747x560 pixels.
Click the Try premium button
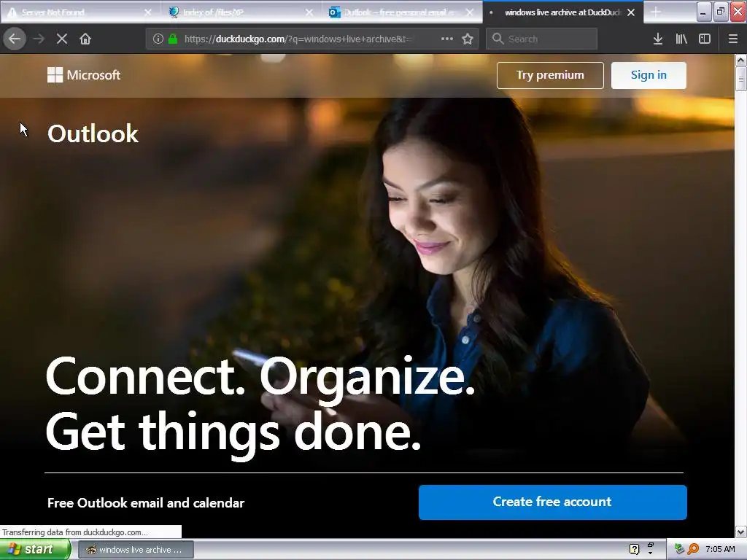(550, 75)
